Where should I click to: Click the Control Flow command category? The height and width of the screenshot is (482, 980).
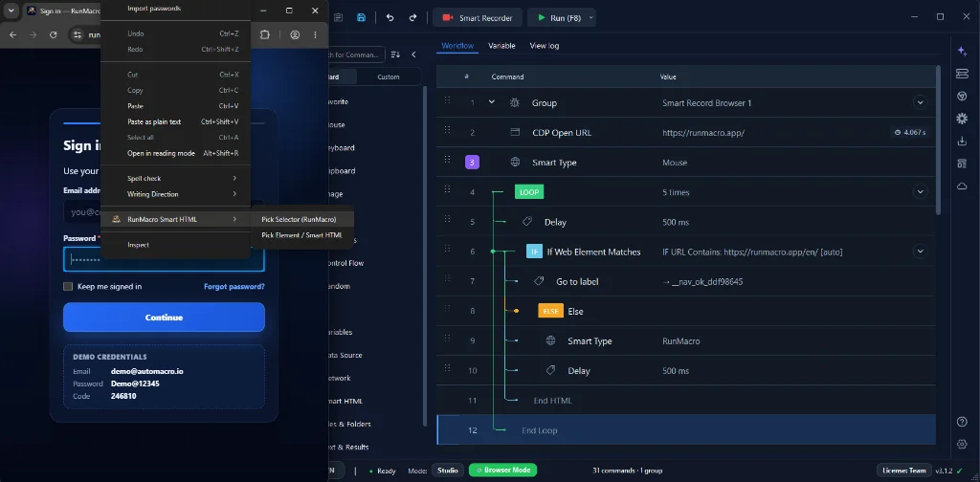345,263
